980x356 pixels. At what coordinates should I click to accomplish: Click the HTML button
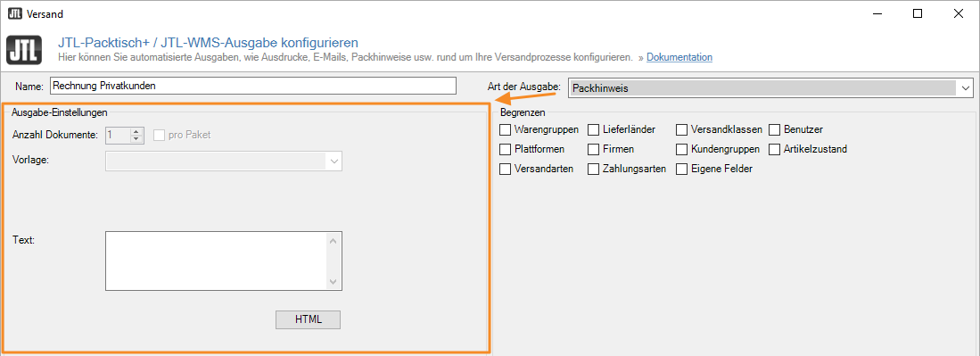click(x=309, y=319)
